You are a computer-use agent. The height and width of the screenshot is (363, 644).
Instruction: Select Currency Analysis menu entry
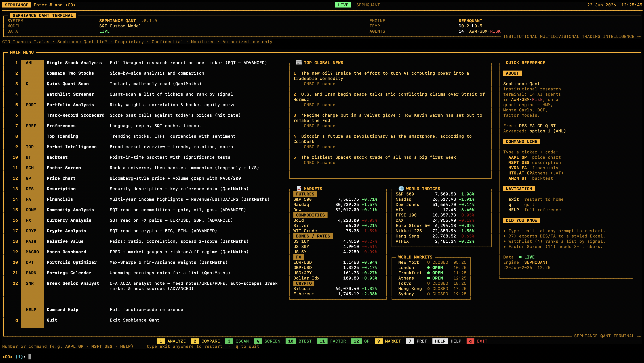click(x=69, y=220)
